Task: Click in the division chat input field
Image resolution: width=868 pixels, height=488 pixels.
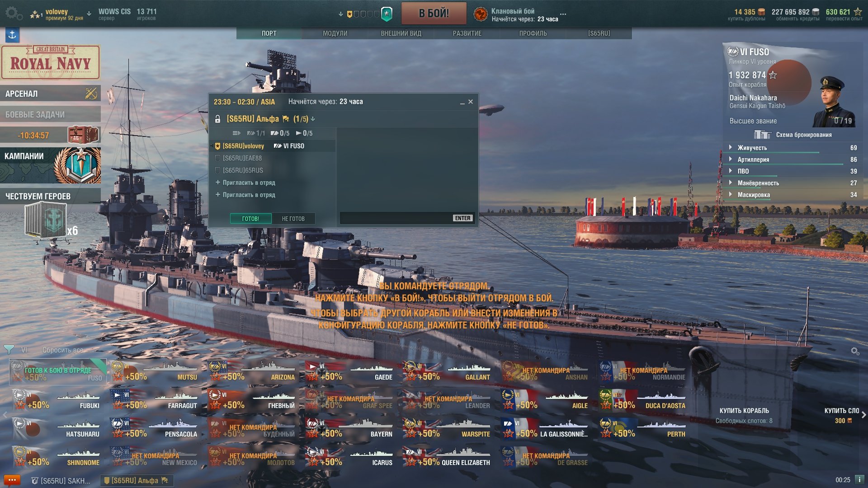Action: (x=396, y=218)
